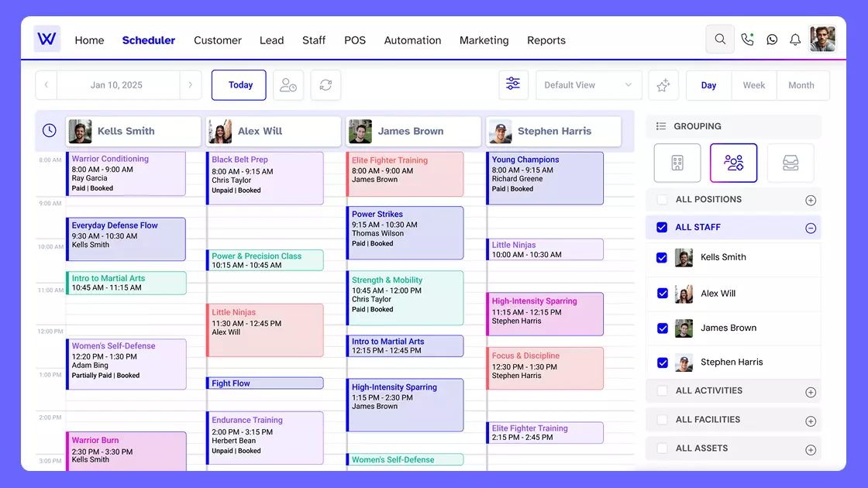The height and width of the screenshot is (488, 868).
Task: Open Focus & Discipline appointment
Action: 545,368
